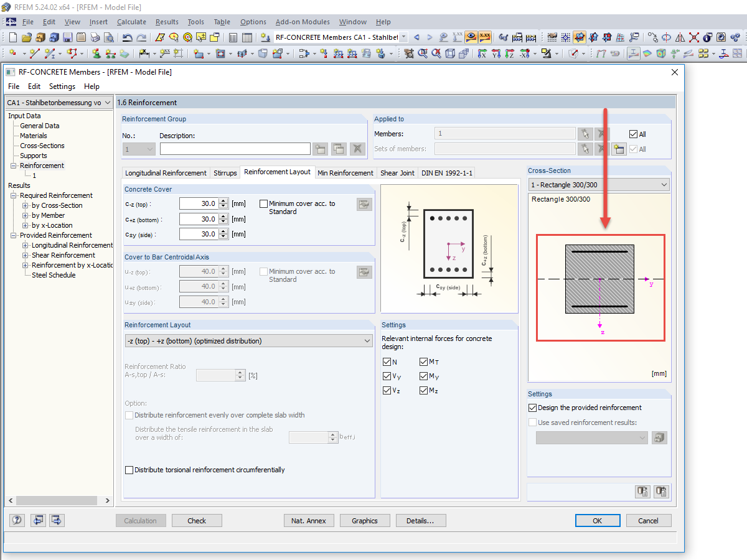Click the Check button
The height and width of the screenshot is (560, 747).
(197, 521)
